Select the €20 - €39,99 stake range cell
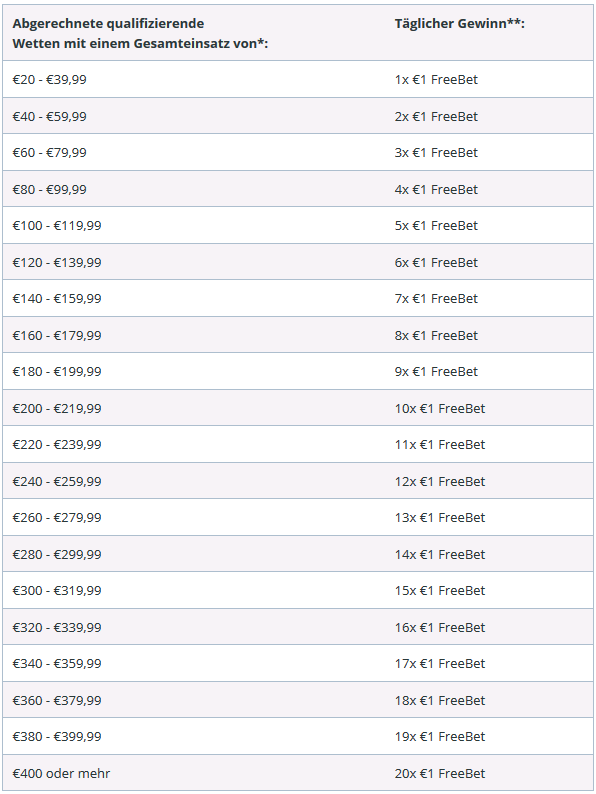 (50, 80)
